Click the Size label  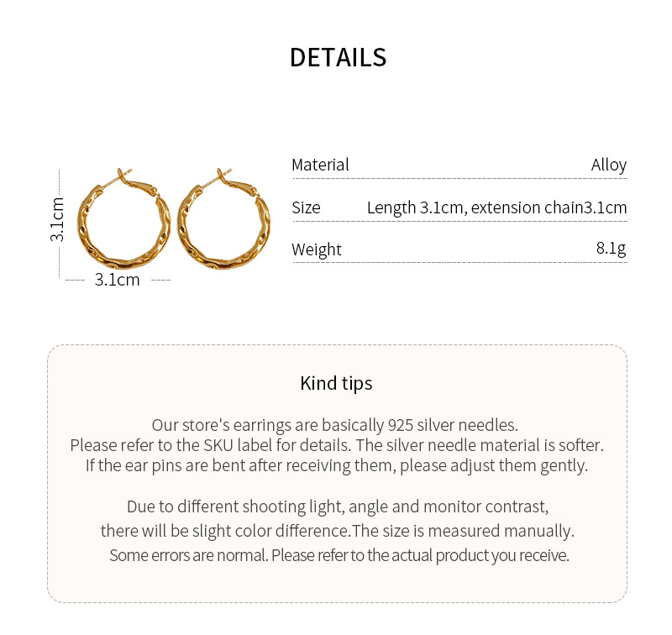[306, 207]
